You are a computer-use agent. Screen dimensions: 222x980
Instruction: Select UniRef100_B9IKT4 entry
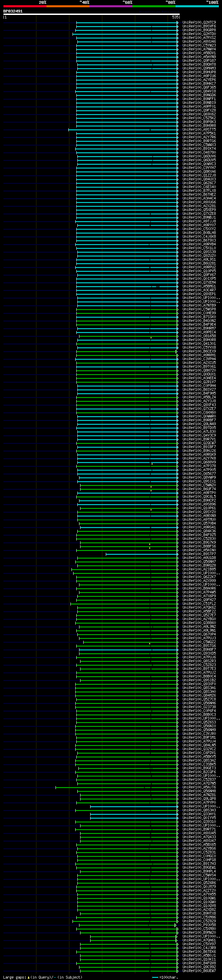click(x=199, y=148)
